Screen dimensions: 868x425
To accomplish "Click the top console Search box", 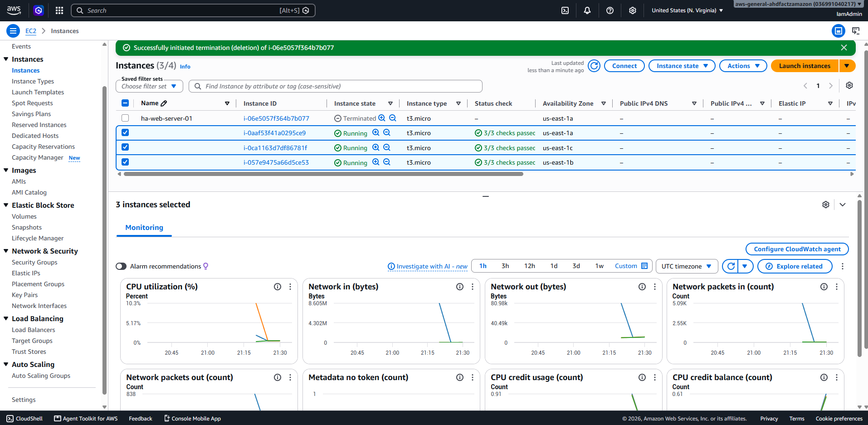I will coord(193,10).
